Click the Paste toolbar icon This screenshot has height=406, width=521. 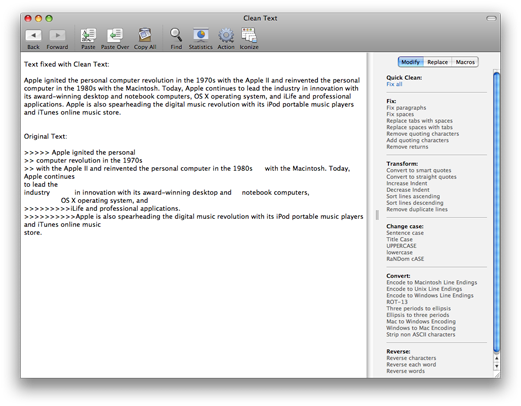88,35
